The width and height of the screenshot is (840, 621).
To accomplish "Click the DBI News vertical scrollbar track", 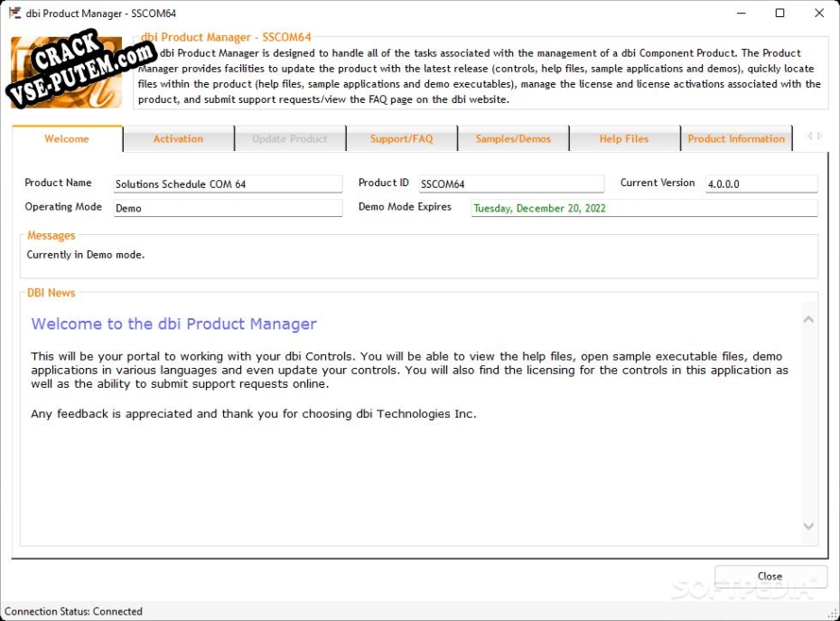I will click(x=809, y=422).
